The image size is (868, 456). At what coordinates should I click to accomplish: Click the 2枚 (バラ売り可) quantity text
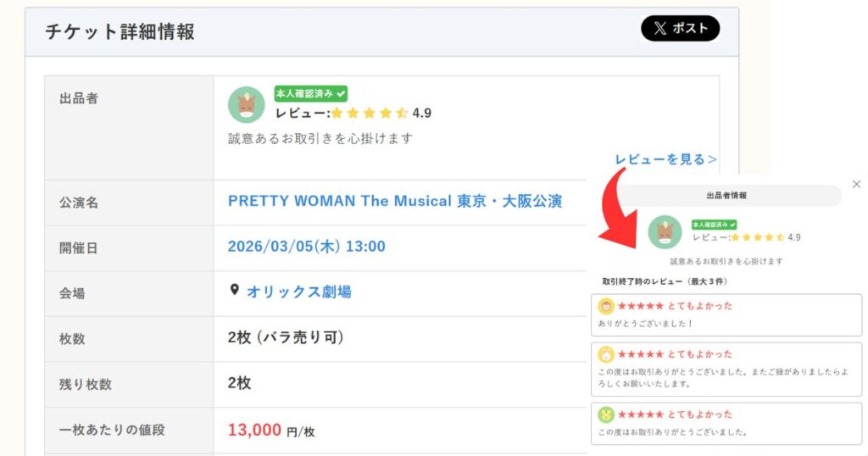[286, 337]
